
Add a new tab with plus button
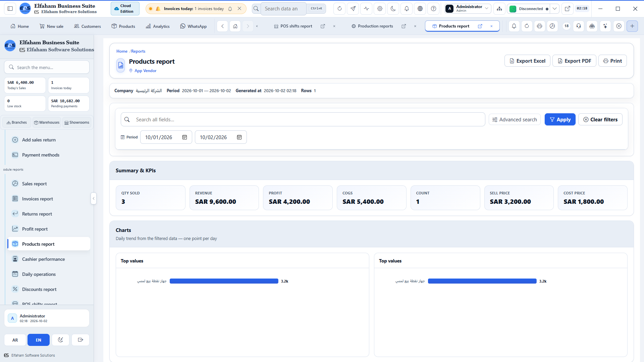point(632,26)
